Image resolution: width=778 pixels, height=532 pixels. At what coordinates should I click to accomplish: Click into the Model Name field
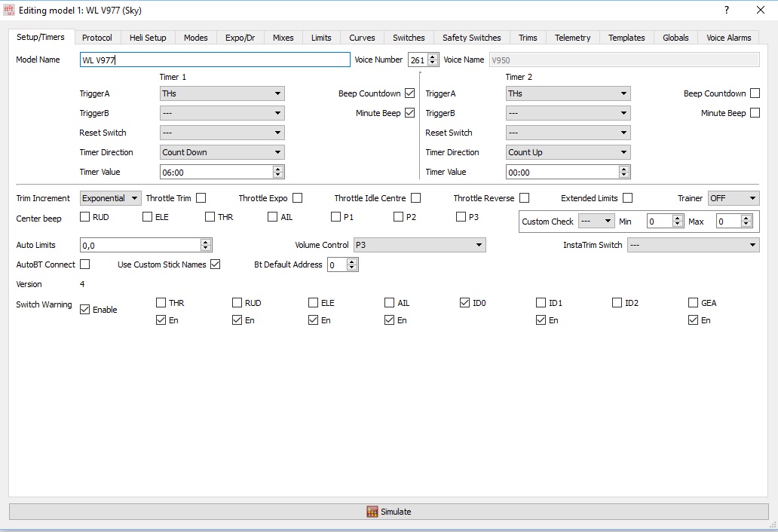pos(215,60)
